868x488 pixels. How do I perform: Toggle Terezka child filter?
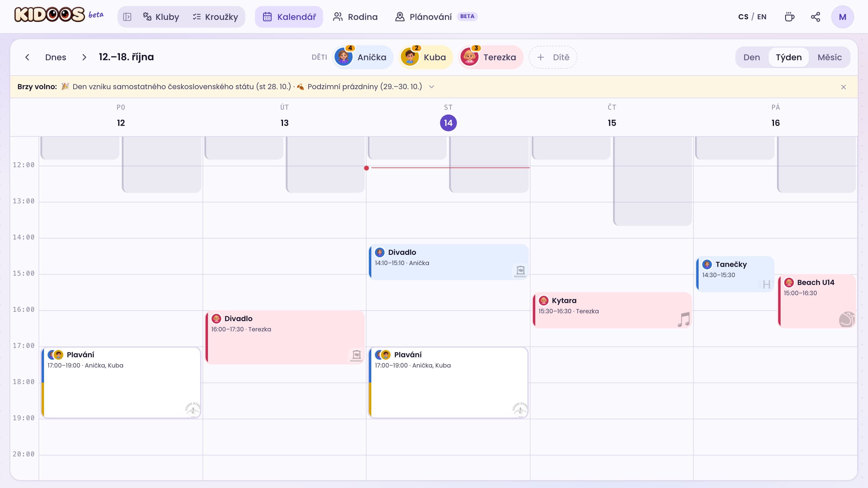click(491, 57)
